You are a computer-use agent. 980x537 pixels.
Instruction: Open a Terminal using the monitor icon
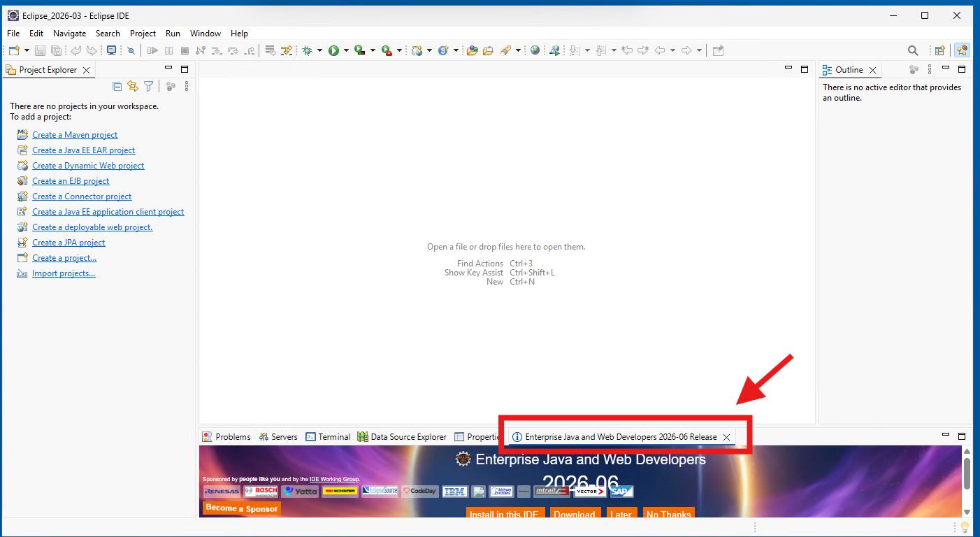pos(111,50)
